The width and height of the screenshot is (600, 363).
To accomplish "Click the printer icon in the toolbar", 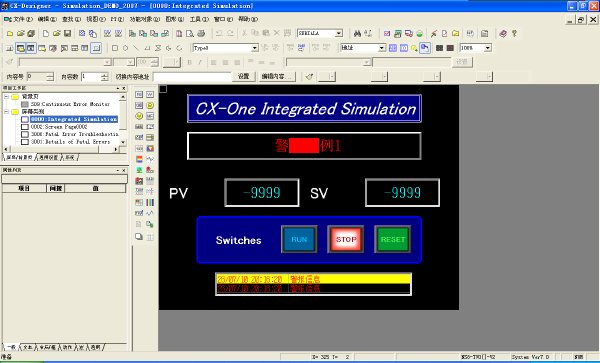I will 201,34.
